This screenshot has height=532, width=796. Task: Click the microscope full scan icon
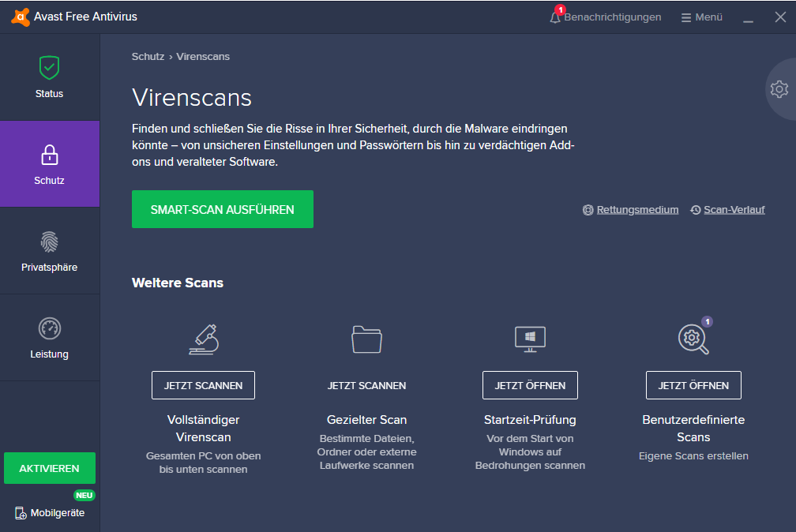pyautogui.click(x=203, y=339)
